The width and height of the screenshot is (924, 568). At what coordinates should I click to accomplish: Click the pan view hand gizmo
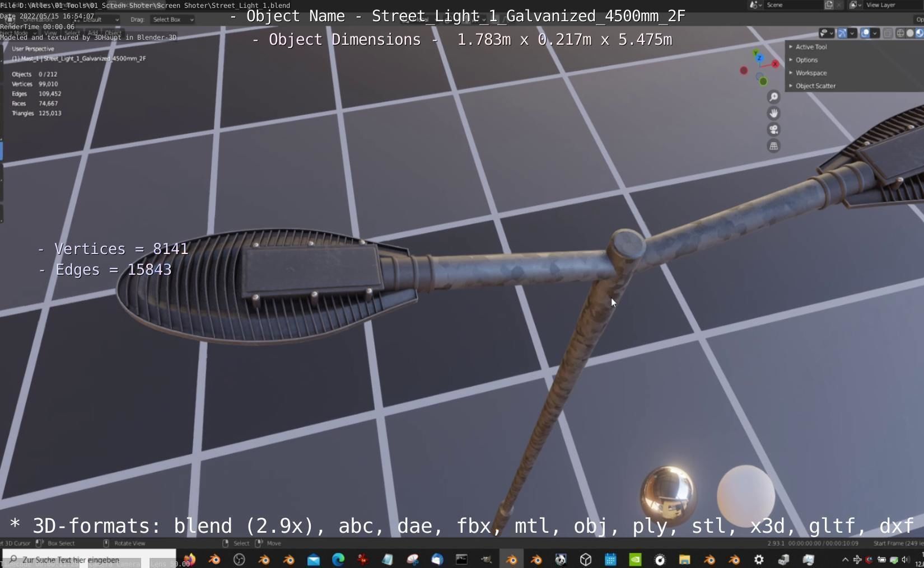773,114
